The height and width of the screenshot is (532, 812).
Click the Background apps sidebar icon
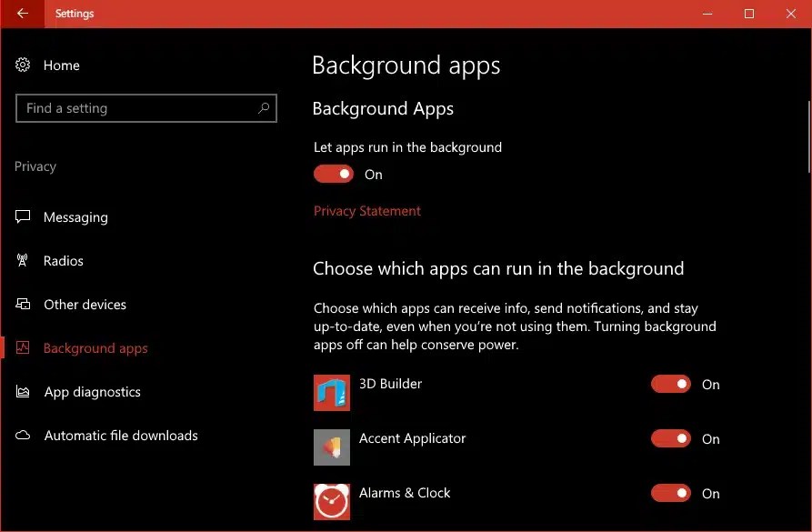(x=23, y=347)
